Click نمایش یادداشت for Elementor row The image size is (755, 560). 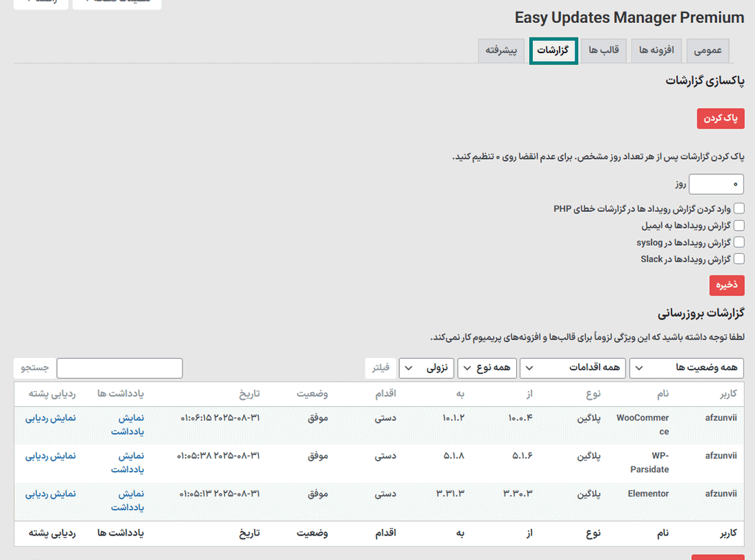pyautogui.click(x=127, y=501)
